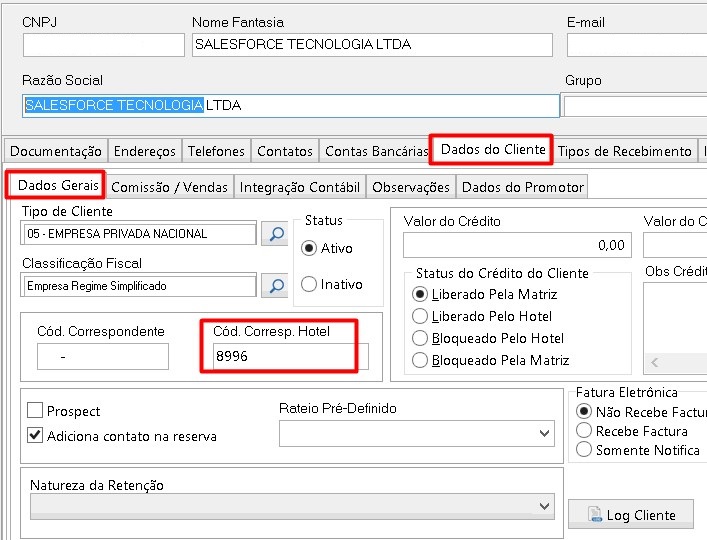Click Obs Crédito scrollbar left arrow

point(655,362)
